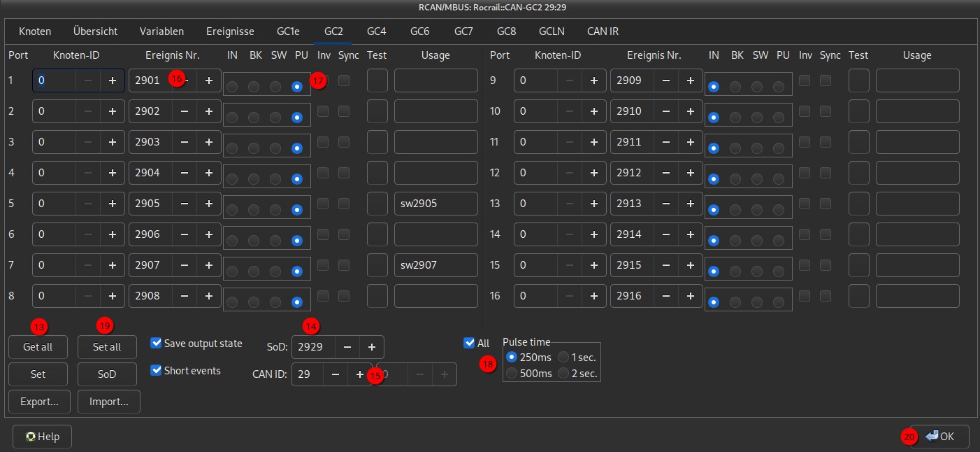Click the Get all button
Screen dimensions: 980x452
38,347
